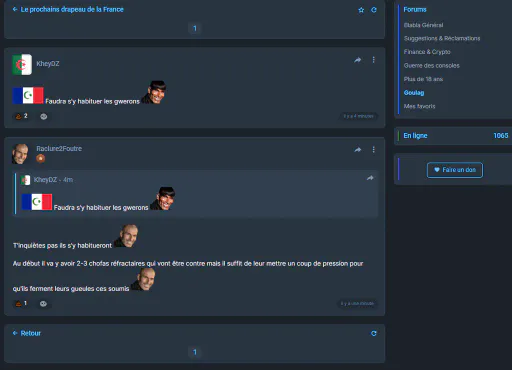The height and width of the screenshot is (370, 512).
Task: Click the sticker after 'ces soumis'
Action: click(144, 279)
